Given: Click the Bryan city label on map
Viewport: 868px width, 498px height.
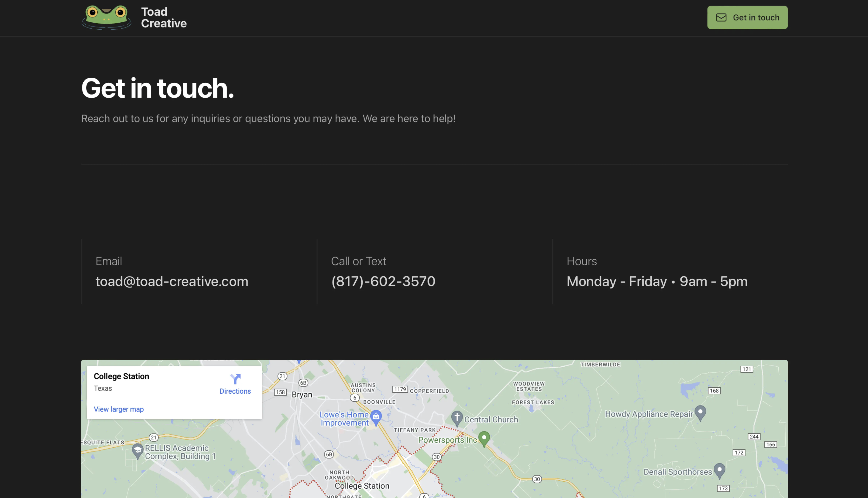Looking at the screenshot, I should point(302,394).
